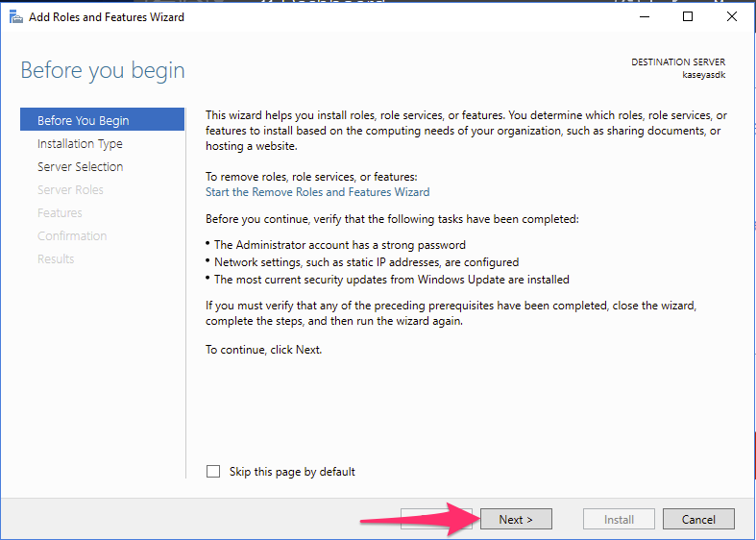
Task: Click the Before you begin page heading
Action: tap(103, 70)
